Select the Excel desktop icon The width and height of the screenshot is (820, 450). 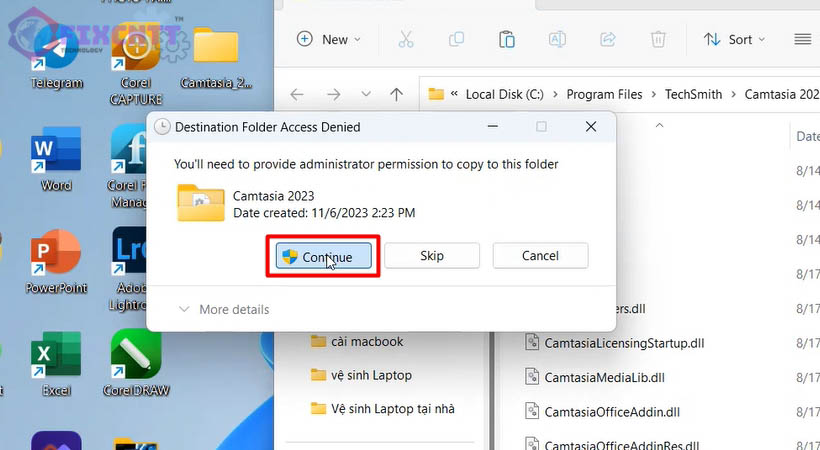(x=56, y=362)
